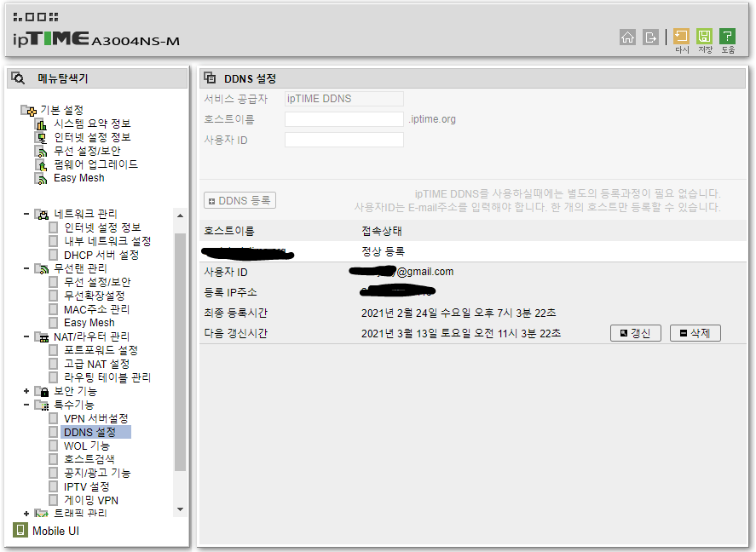Open 라우팅 테이블 관리 menu item
This screenshot has width=756, height=552.
pos(107,377)
